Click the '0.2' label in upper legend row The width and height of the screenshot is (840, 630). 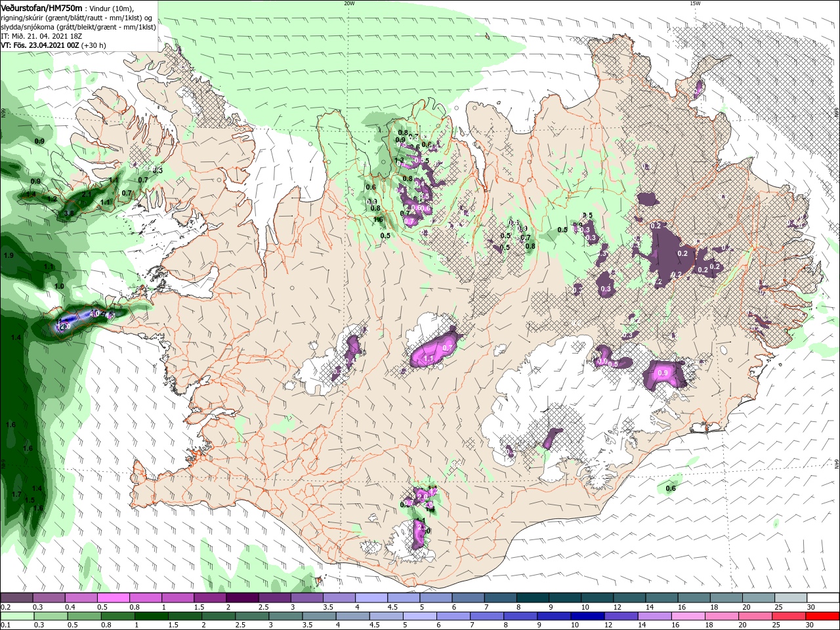[x=6, y=607]
